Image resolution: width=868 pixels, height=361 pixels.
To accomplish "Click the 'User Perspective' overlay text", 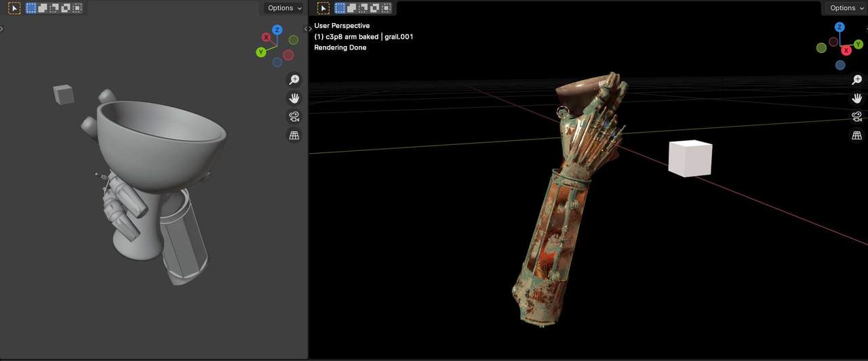I will click(342, 26).
